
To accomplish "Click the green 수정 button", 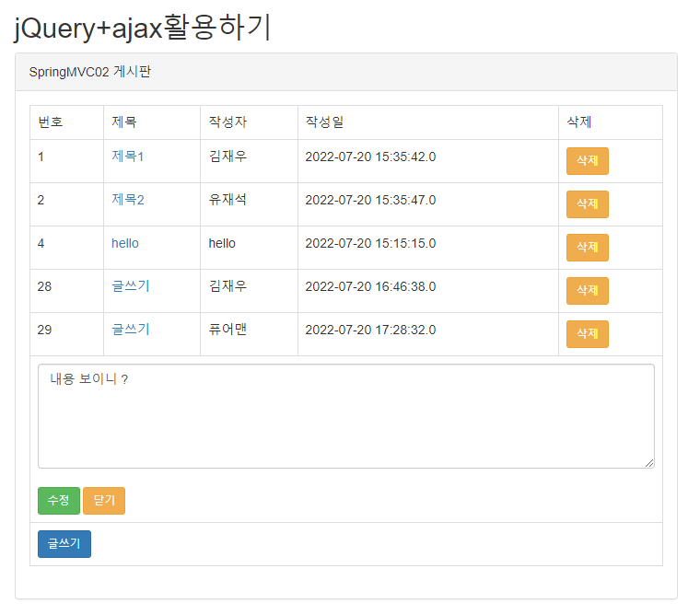I will pos(59,501).
